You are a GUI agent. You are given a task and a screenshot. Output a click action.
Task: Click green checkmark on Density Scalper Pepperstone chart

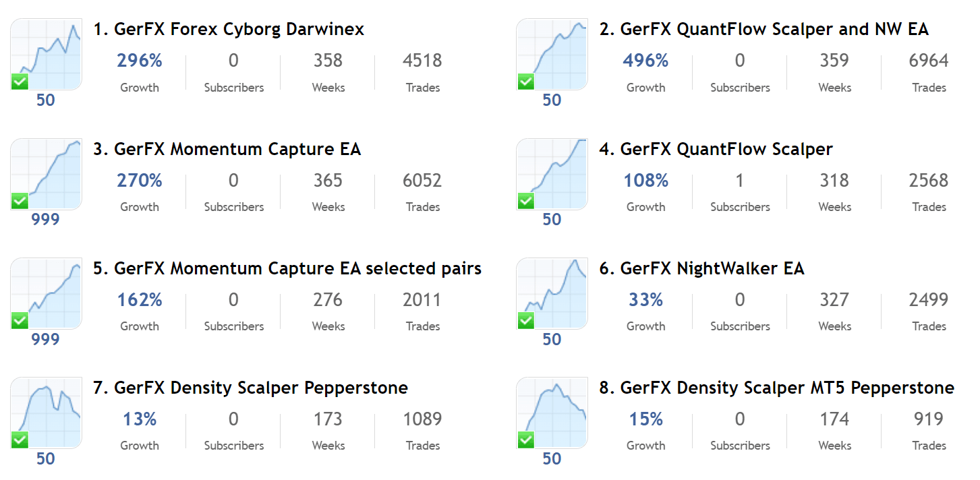[x=20, y=440]
